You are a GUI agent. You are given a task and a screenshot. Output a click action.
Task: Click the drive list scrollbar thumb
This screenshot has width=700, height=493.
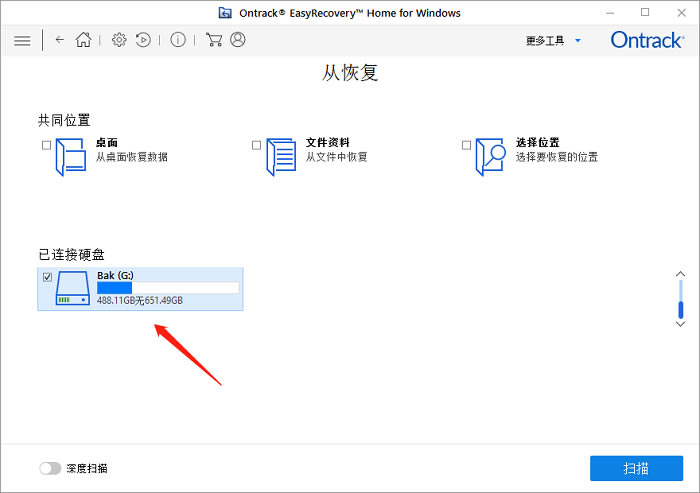click(681, 309)
